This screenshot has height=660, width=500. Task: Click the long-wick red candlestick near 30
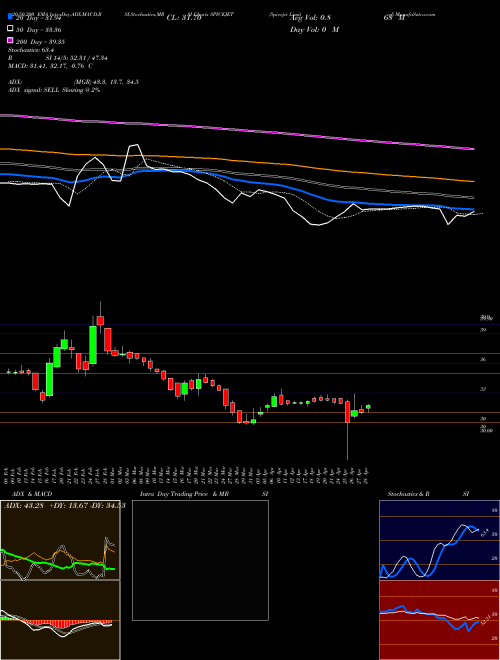pos(347,412)
